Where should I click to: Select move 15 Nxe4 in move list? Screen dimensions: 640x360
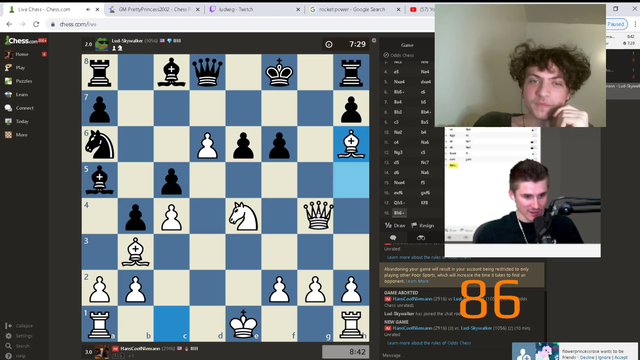pyautogui.click(x=399, y=182)
